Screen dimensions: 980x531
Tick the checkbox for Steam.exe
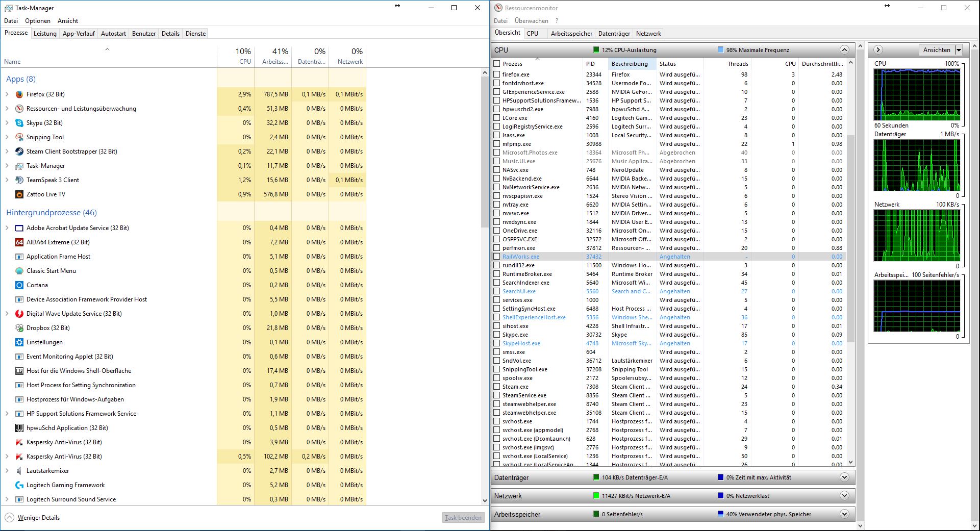point(497,387)
